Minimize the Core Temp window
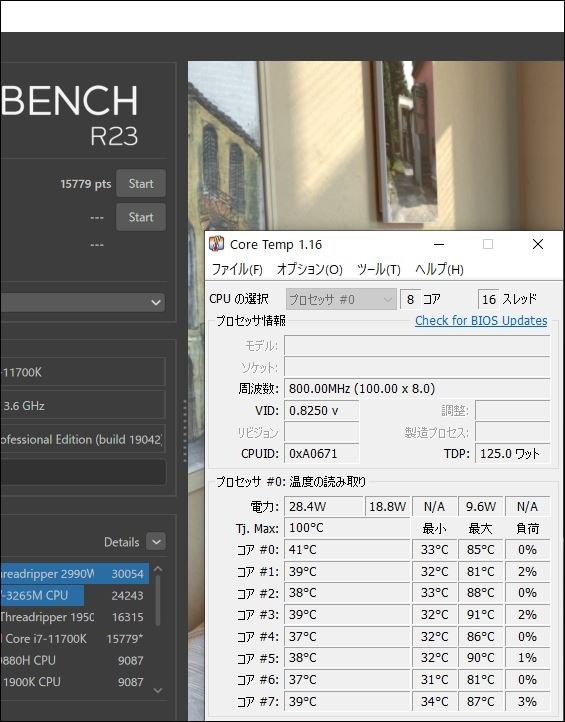Screen dimensions: 565x722 (x=439, y=244)
